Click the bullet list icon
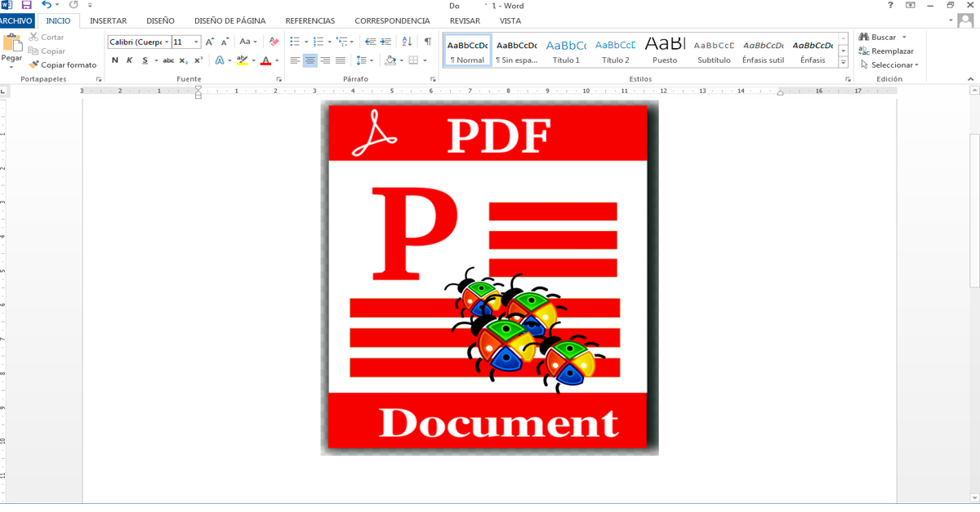This screenshot has height=512, width=980. [x=295, y=42]
